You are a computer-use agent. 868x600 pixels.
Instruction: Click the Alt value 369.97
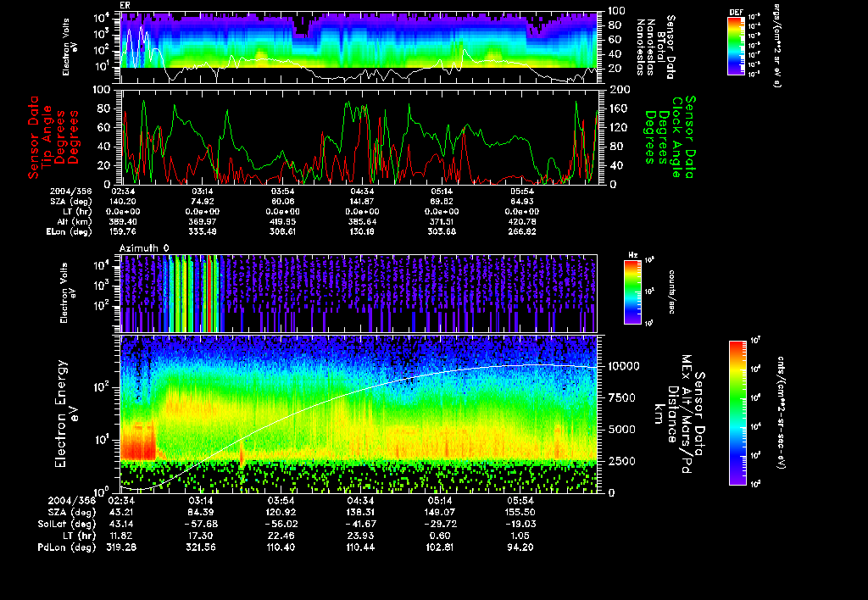203,221
